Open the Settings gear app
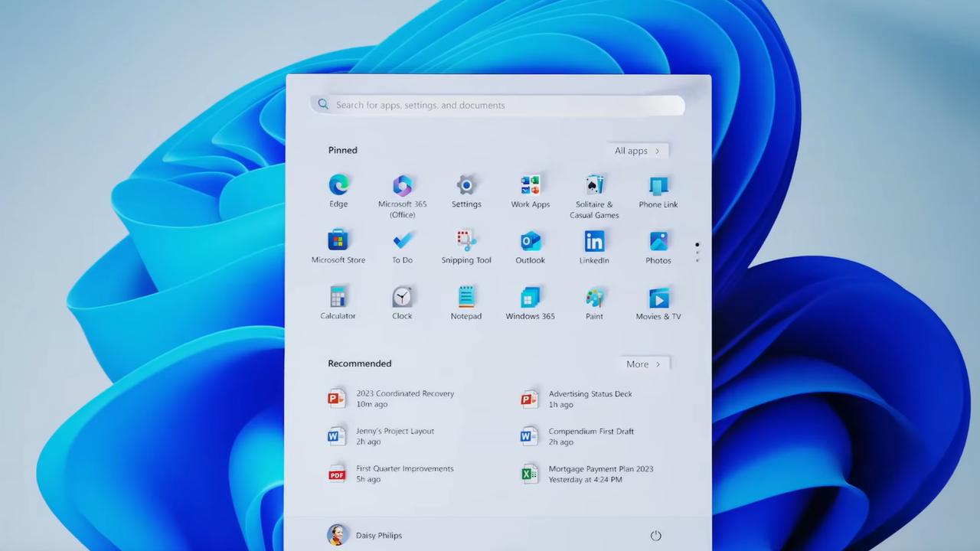The image size is (980, 551). click(466, 191)
